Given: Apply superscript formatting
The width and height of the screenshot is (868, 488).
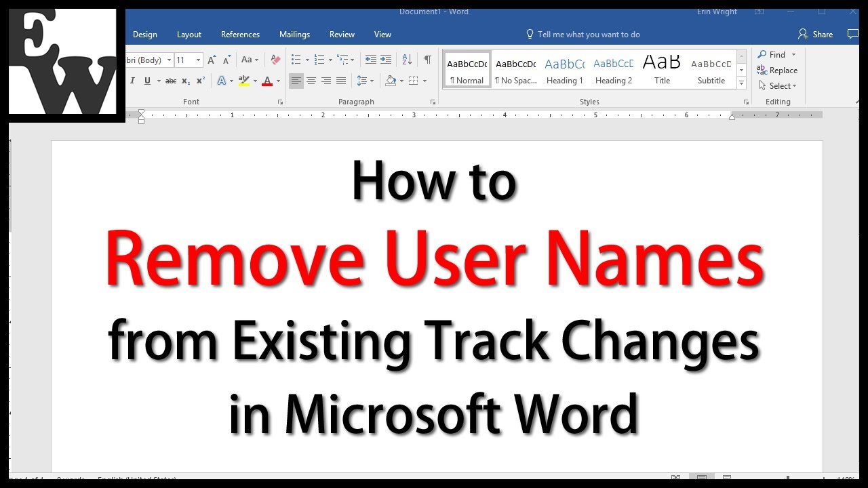Looking at the screenshot, I should [200, 81].
